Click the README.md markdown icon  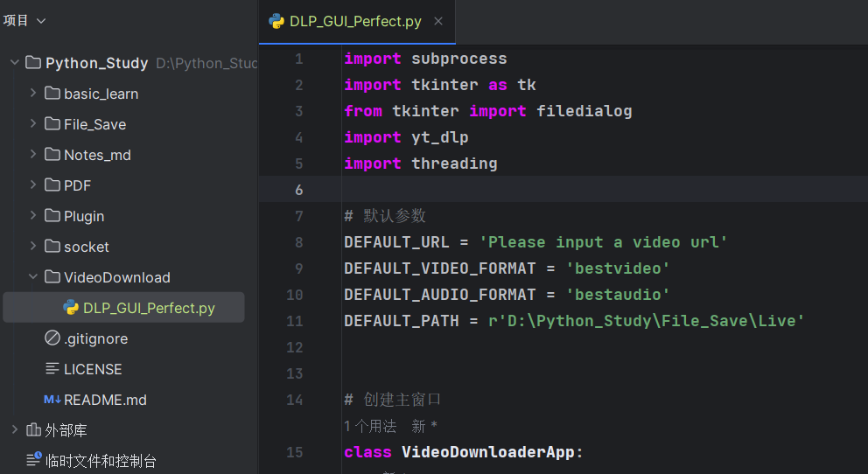pyautogui.click(x=52, y=399)
